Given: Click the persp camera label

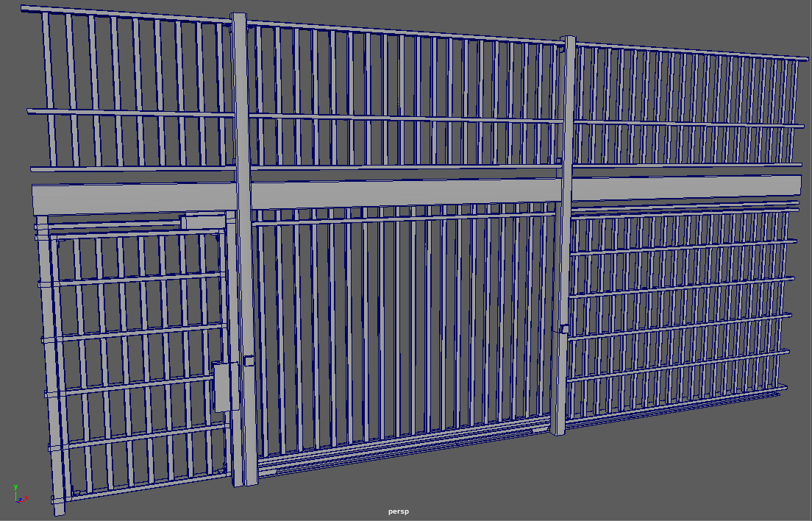Looking at the screenshot, I should point(398,511).
